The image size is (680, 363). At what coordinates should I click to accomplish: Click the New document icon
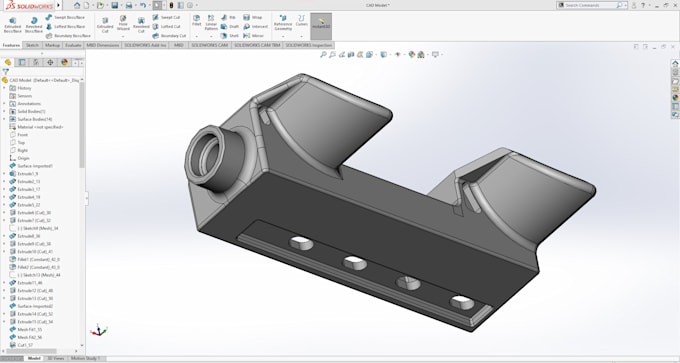(x=86, y=5)
